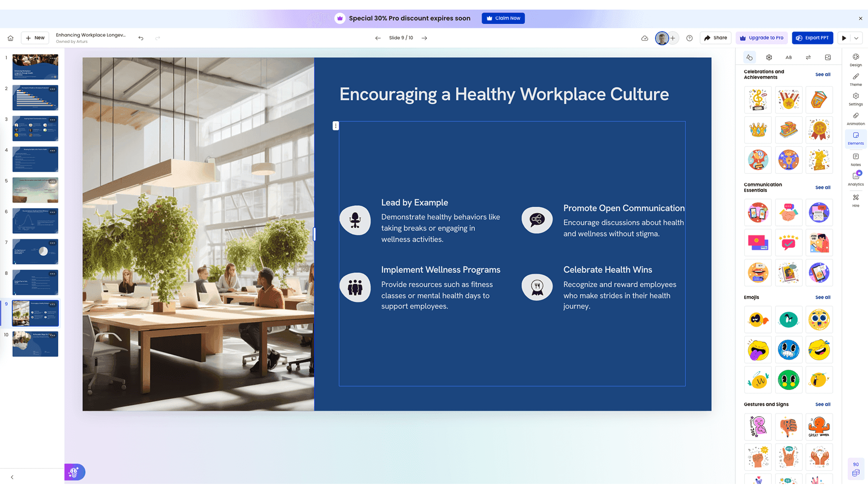
Task: Open the user profile avatar
Action: [x=662, y=38]
